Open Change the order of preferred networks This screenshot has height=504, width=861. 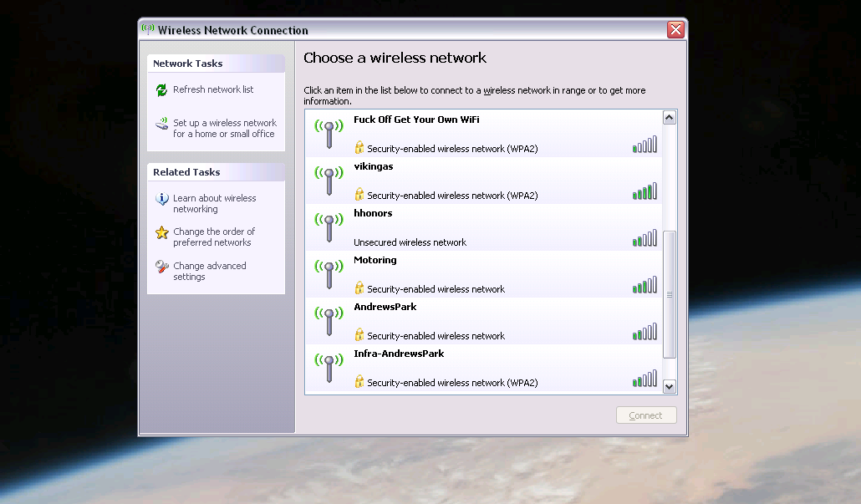214,237
